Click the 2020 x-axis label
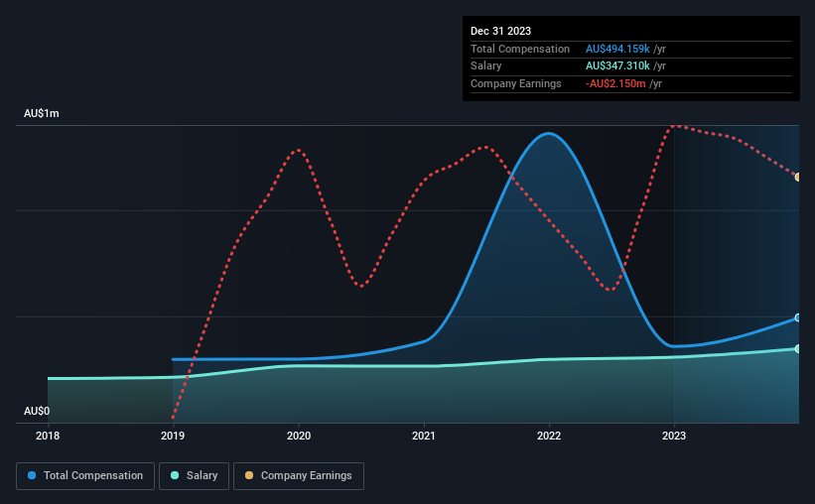Screen dimensions: 815x504 tap(299, 436)
